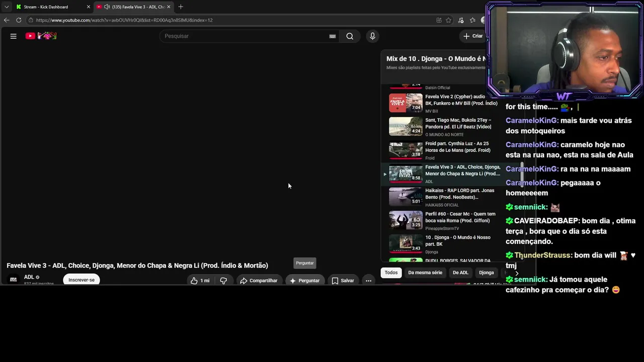644x362 pixels.
Task: Click the Perguntar AI button
Action: point(304,281)
